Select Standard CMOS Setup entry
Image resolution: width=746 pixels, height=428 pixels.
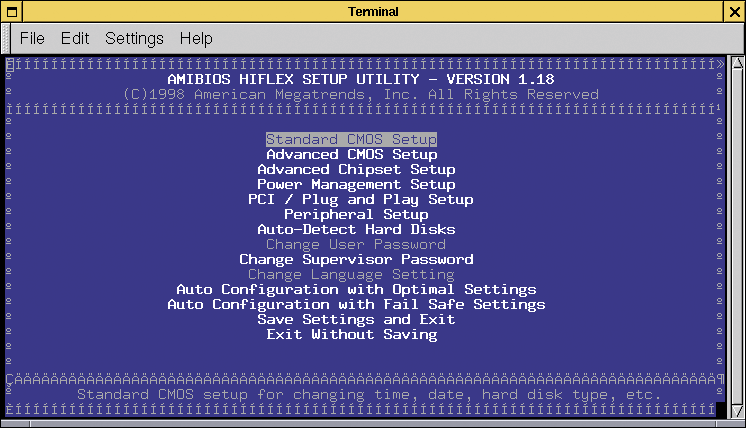351,139
